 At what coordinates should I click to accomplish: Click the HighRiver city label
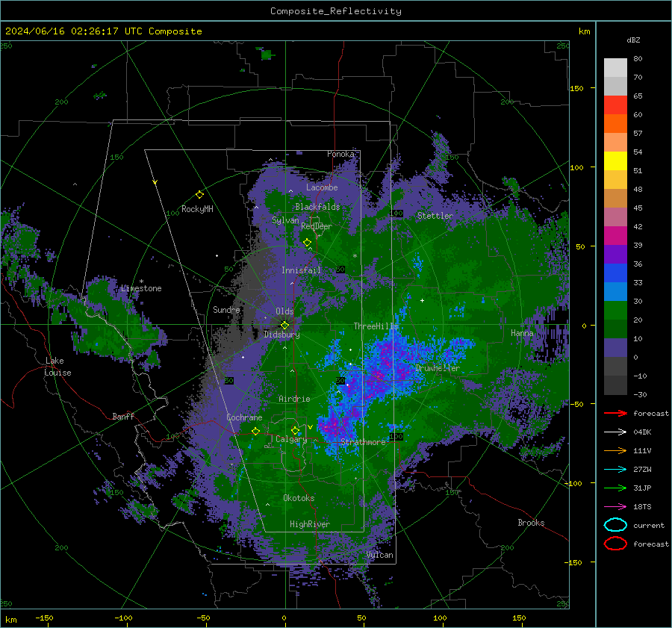point(310,524)
